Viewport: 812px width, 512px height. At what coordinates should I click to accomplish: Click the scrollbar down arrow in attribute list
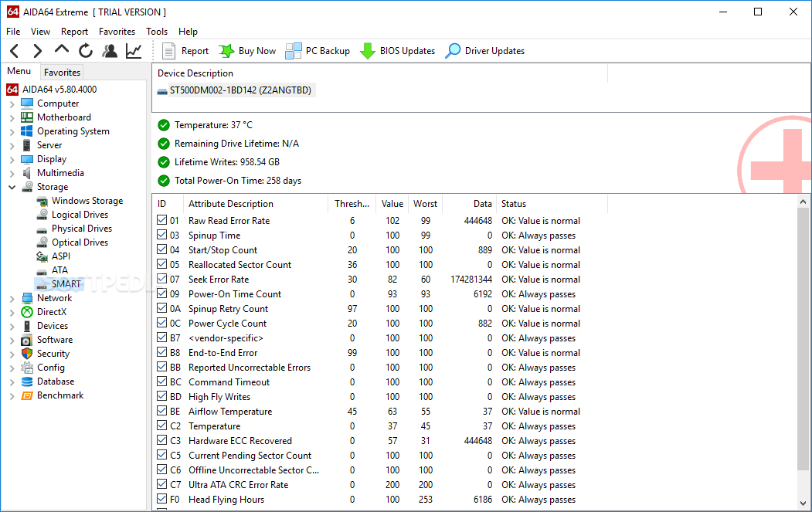point(804,503)
